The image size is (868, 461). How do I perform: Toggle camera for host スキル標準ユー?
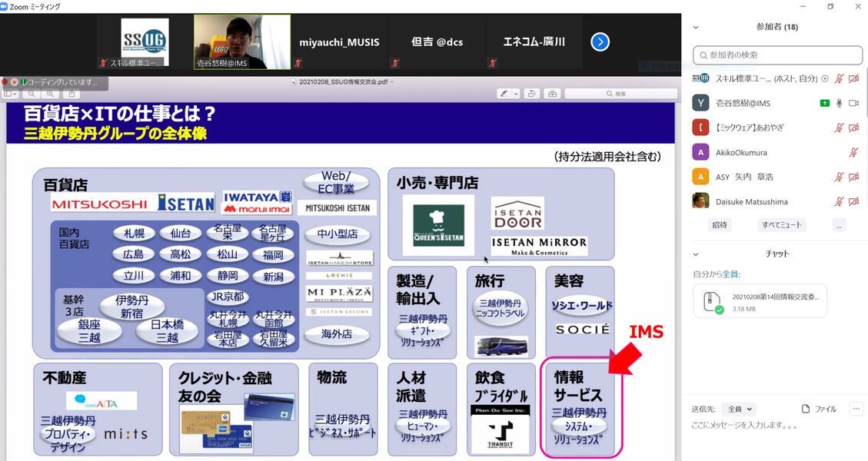pos(853,78)
